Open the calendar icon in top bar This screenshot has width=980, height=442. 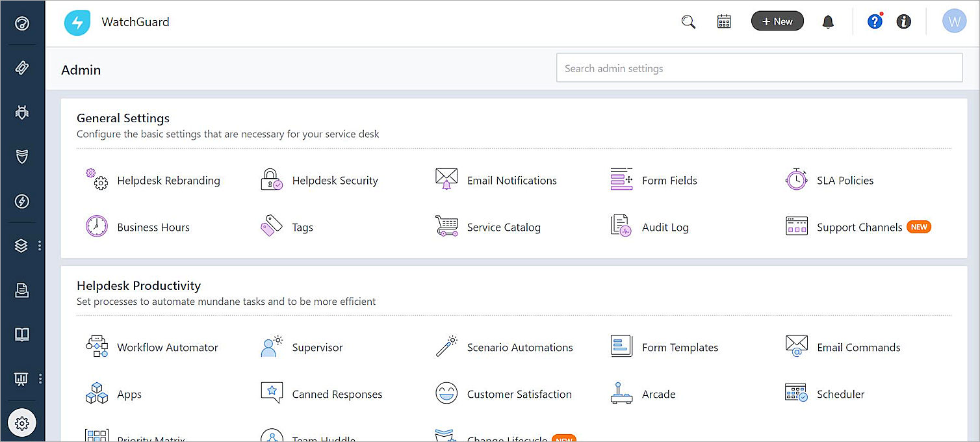(724, 22)
